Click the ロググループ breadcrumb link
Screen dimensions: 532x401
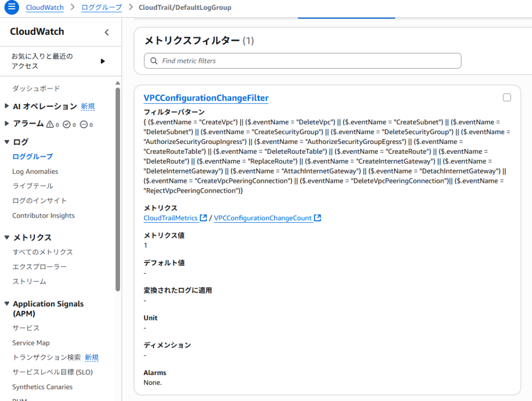[x=101, y=7]
